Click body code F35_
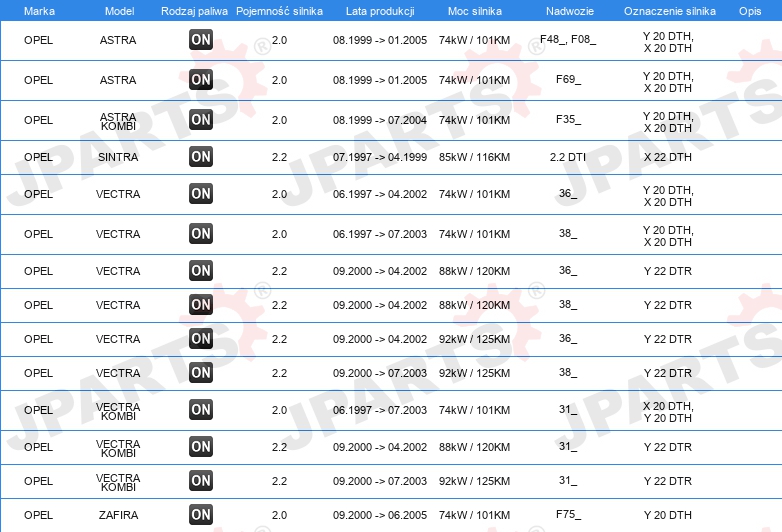The height and width of the screenshot is (532, 782). (568, 119)
